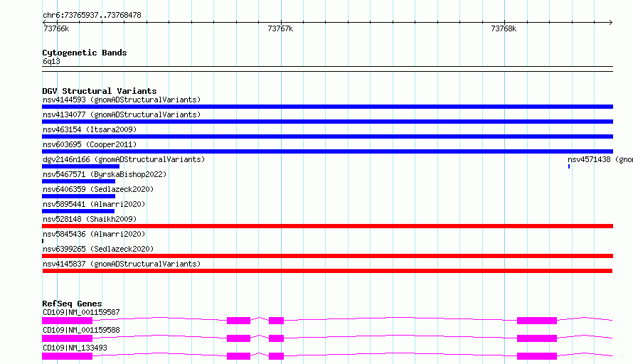Click nsv6406359 (Sedlazeck2020) label
Screen dimensions: 633x364
(98, 189)
